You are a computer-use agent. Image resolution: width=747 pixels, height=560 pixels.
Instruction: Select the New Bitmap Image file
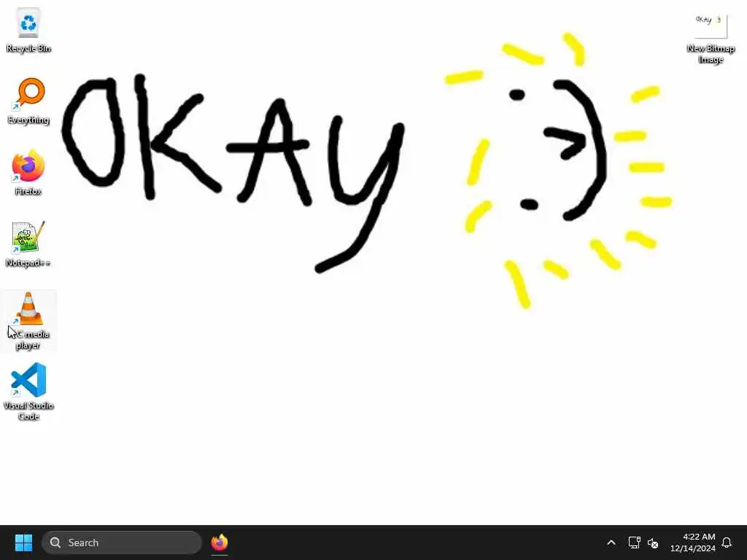[x=711, y=38]
